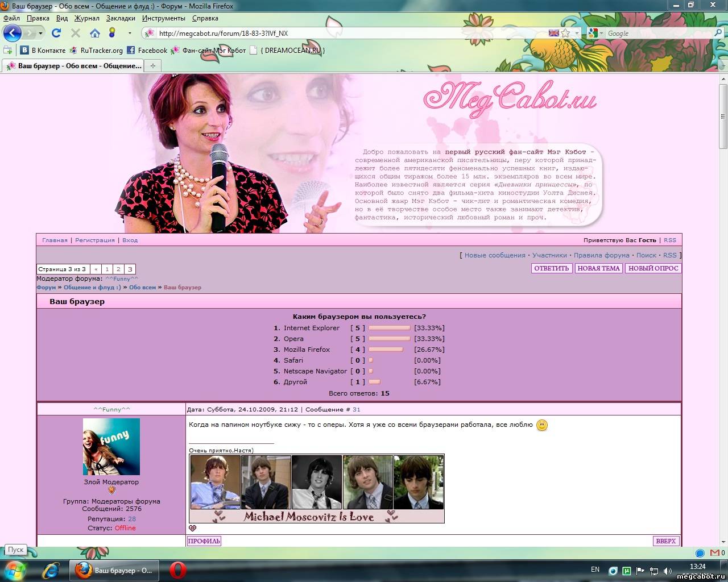Screen dimensions: 728x582
Task: Click the search magnifier in the Google box
Action: click(718, 33)
